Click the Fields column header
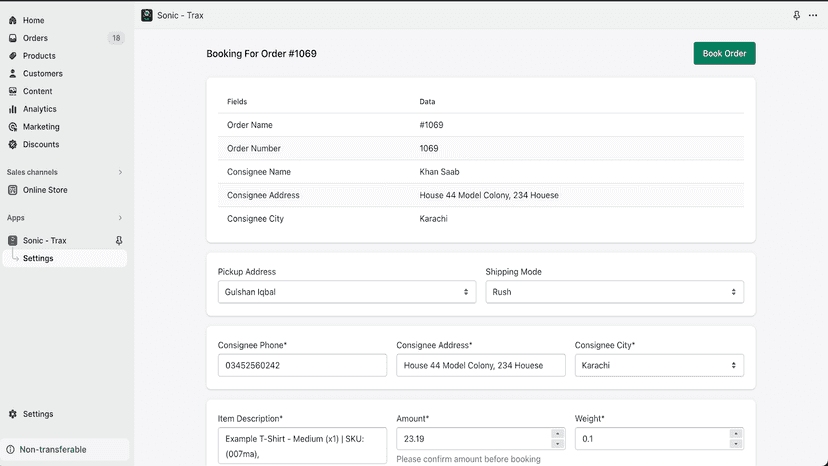 237,101
